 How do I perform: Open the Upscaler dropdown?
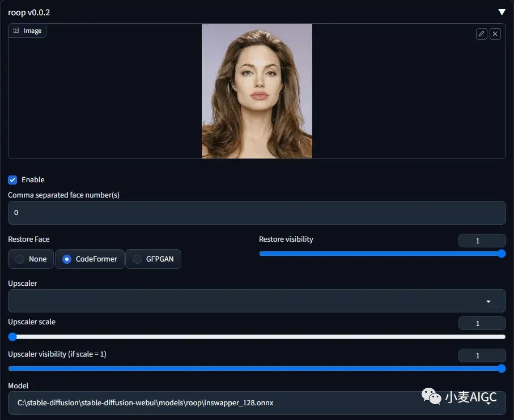257,301
